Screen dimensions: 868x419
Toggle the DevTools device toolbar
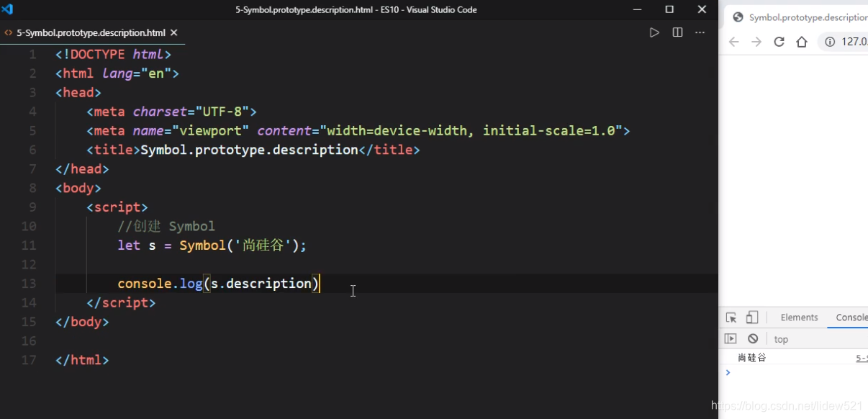click(752, 317)
